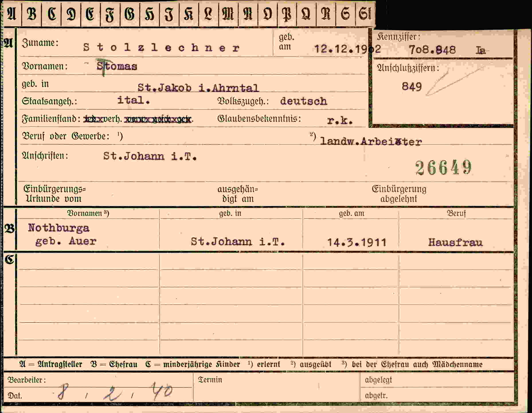
Task: Select the wife's birth date 14.3.1911
Action: pyautogui.click(x=357, y=242)
